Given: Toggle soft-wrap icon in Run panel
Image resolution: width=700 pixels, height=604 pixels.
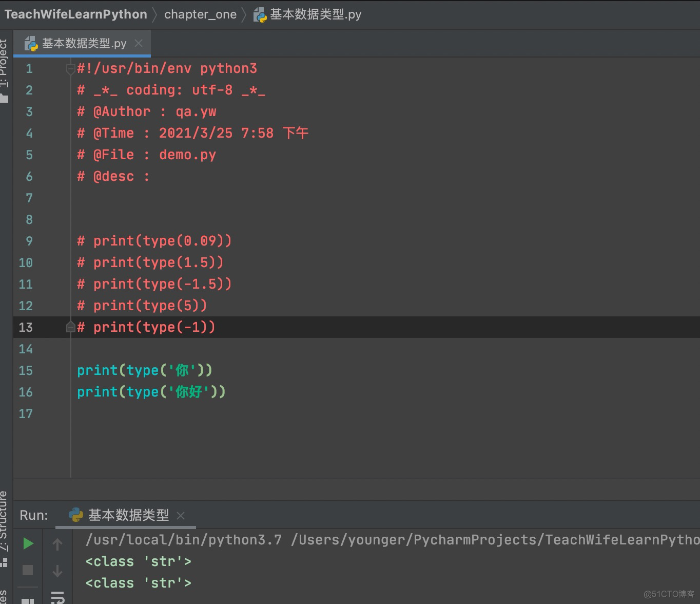Looking at the screenshot, I should pos(57,597).
